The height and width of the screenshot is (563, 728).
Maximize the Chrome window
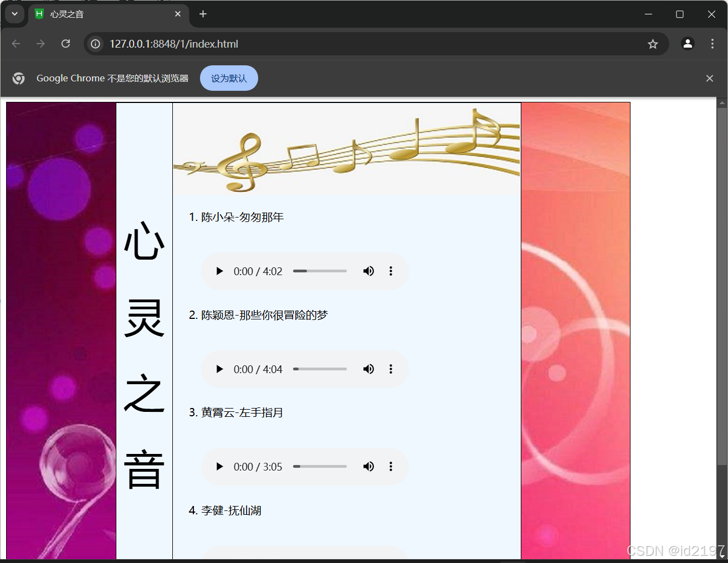click(x=680, y=14)
